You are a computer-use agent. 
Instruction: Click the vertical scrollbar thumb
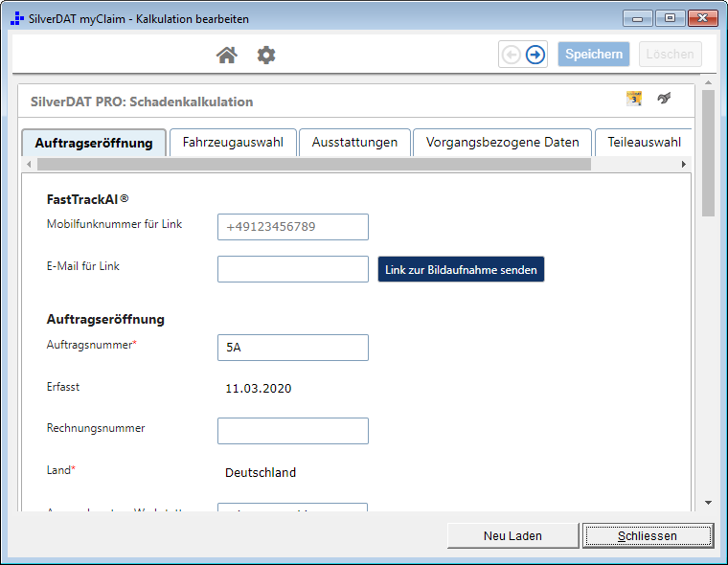708,153
